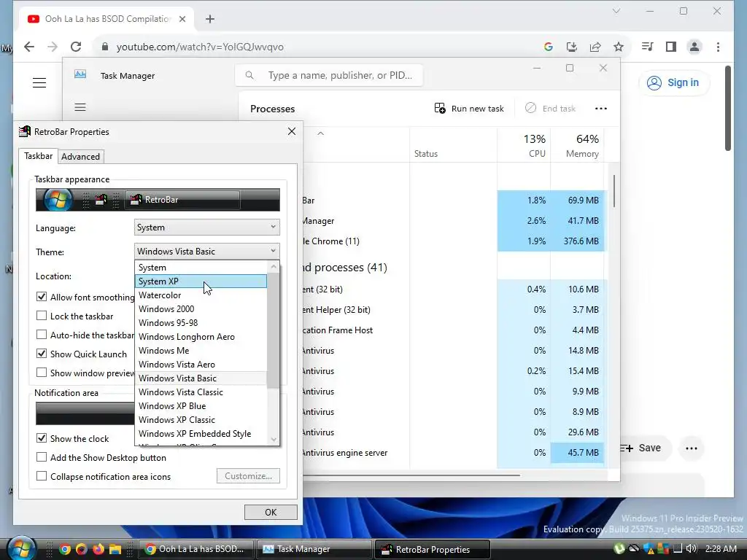The image size is (747, 560).
Task: Open YouTube hamburger guide menu
Action: click(39, 83)
